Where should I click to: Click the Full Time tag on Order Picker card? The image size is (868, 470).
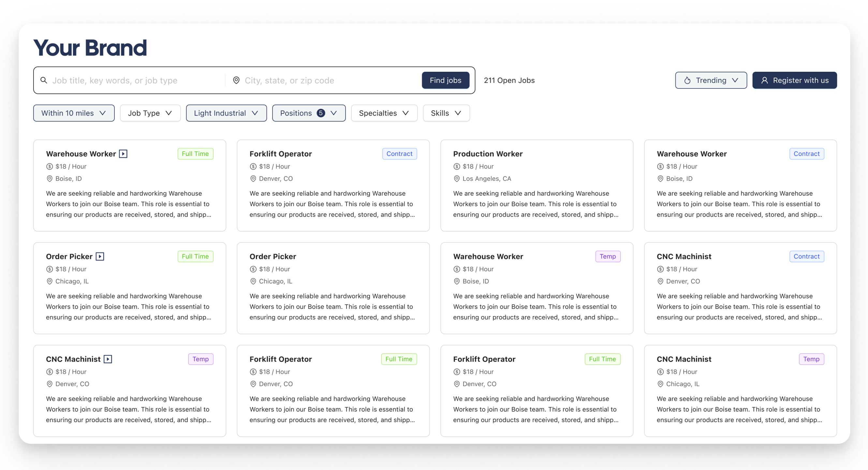coord(196,256)
